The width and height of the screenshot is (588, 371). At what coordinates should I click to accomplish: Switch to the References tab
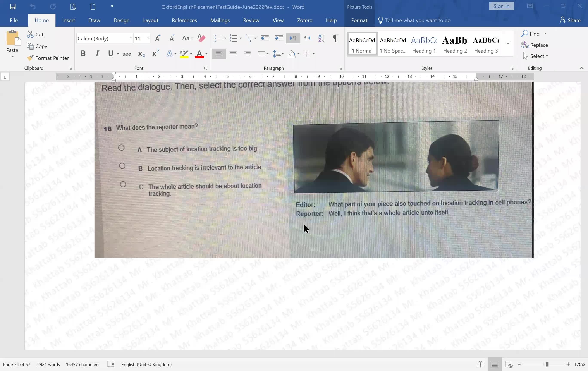point(184,20)
